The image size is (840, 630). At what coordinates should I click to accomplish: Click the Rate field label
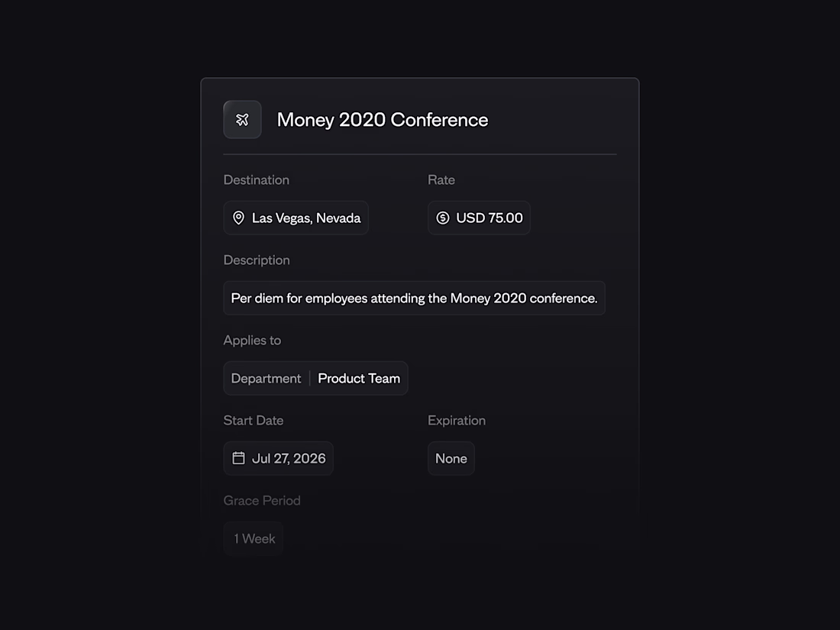pyautogui.click(x=441, y=180)
